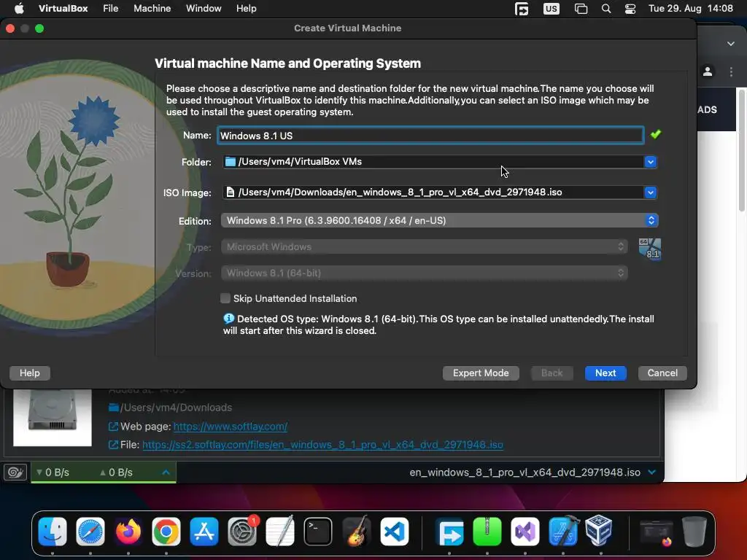Click the Windows 8.1 64-bit OS icon
This screenshot has height=560, width=747.
coord(650,249)
